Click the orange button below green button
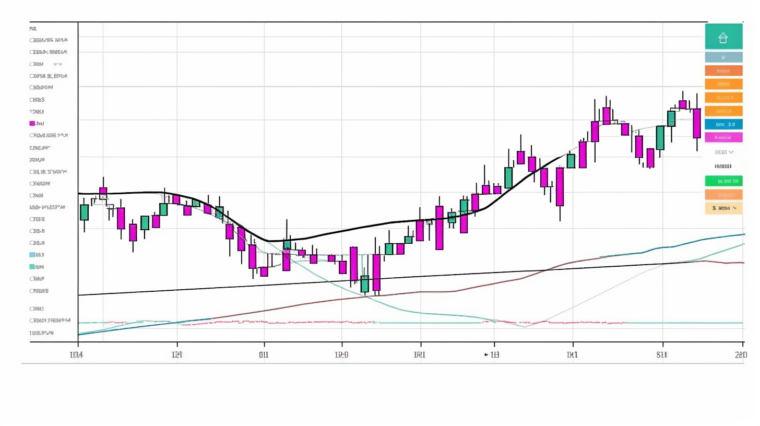The width and height of the screenshot is (760, 426). click(x=723, y=194)
